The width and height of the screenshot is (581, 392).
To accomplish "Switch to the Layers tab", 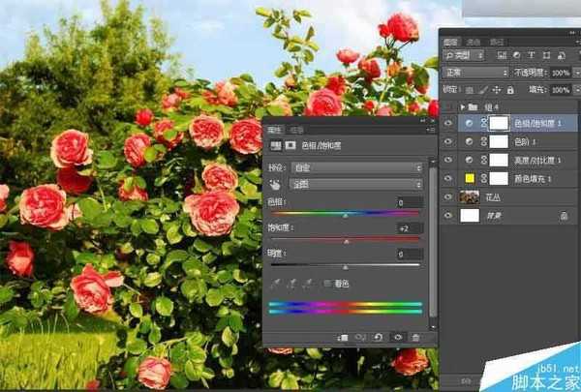I will click(x=451, y=42).
